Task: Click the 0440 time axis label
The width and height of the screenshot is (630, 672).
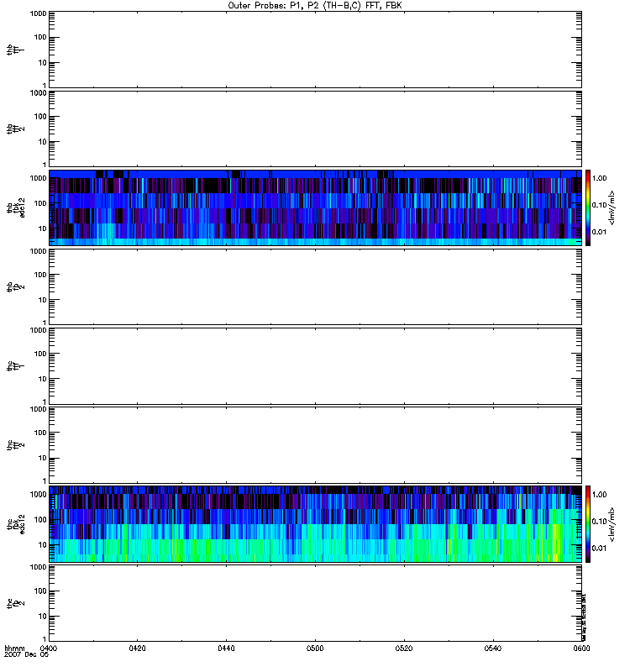Action: [x=226, y=648]
